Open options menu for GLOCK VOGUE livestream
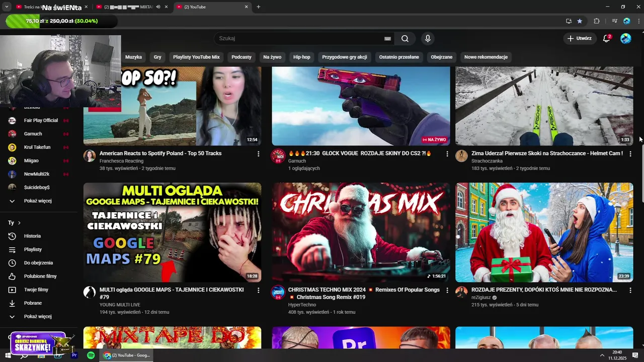This screenshot has height=362, width=644. pos(447,154)
